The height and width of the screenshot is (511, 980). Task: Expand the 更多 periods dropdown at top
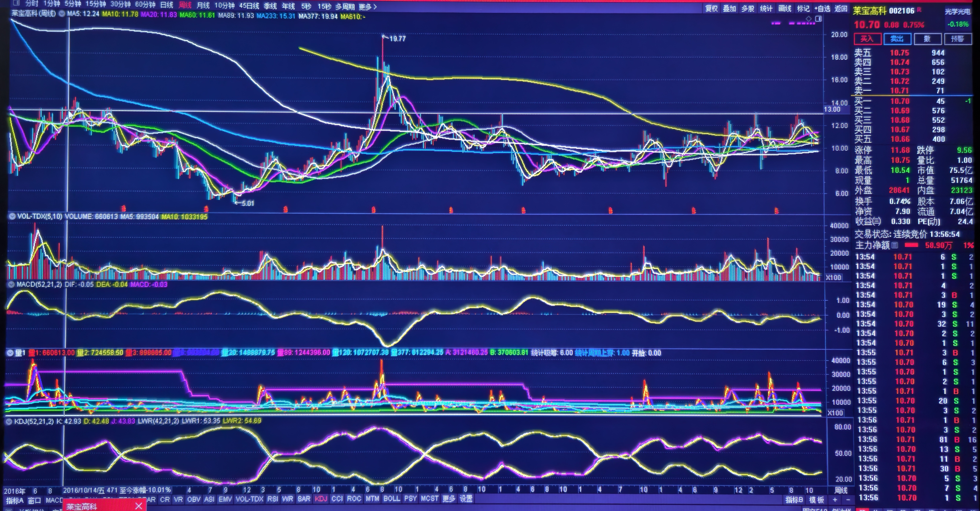click(x=368, y=7)
